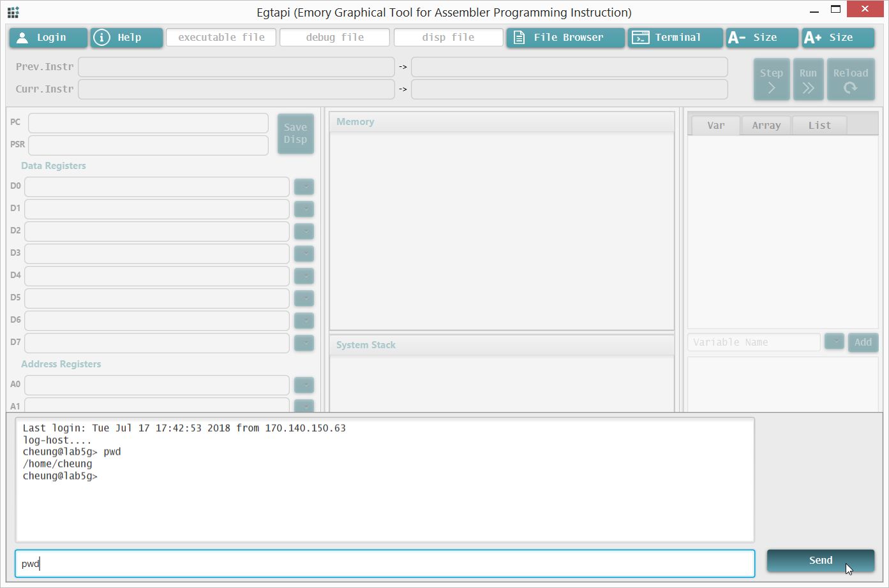Open the Help button
Viewport: 889px width, 588px height.
pos(126,38)
